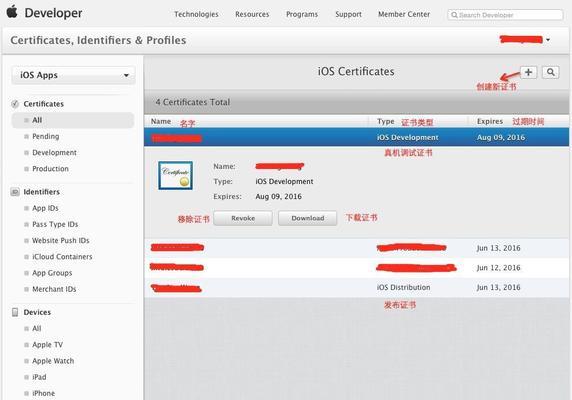
Task: Select All under Certificates
Action: click(73, 120)
